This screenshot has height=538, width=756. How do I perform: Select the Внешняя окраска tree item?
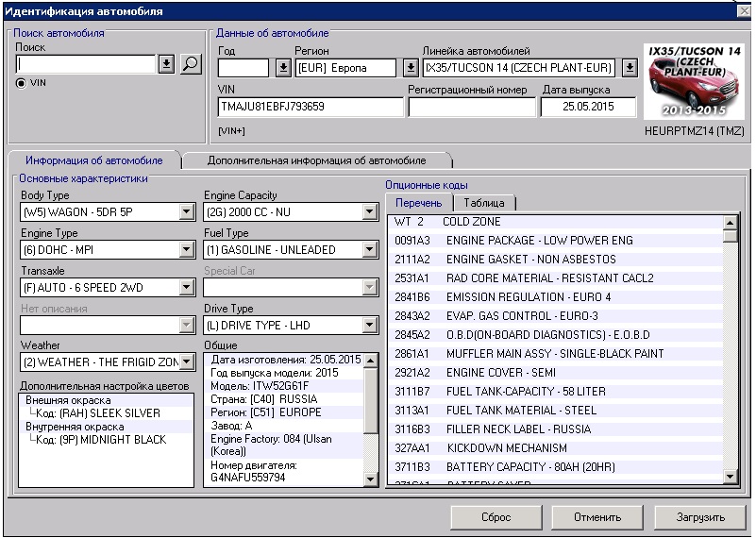(68, 400)
